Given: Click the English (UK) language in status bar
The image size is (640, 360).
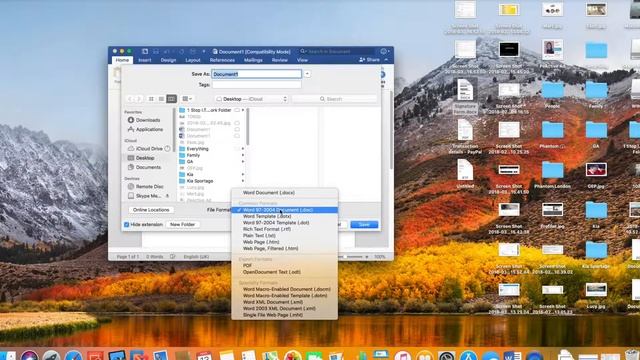Looking at the screenshot, I should click(196, 257).
